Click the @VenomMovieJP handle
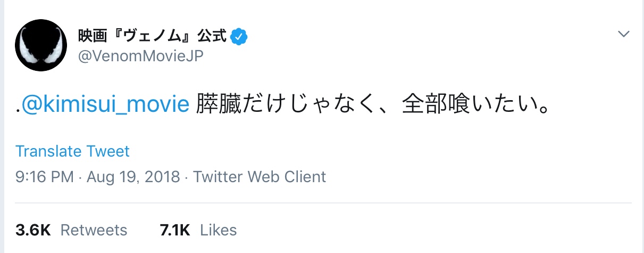The image size is (644, 253). (x=141, y=56)
